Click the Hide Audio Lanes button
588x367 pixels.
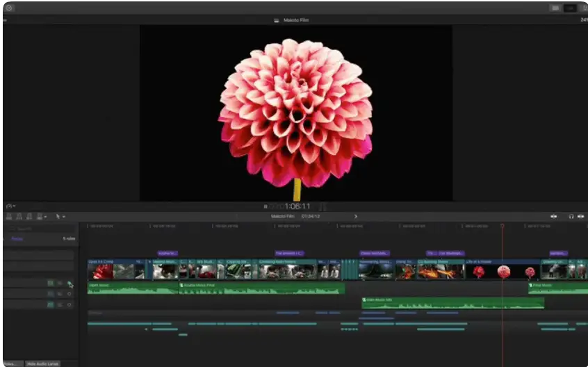click(43, 364)
